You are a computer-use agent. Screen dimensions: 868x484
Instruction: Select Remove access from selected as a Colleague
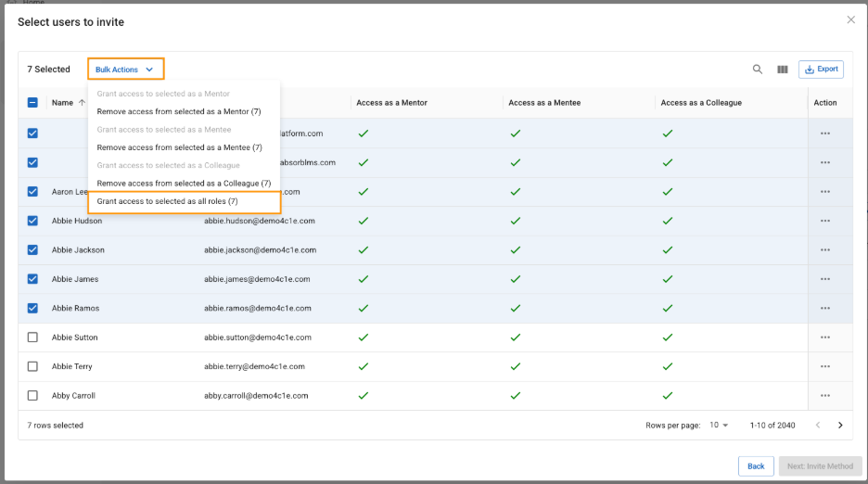point(184,184)
